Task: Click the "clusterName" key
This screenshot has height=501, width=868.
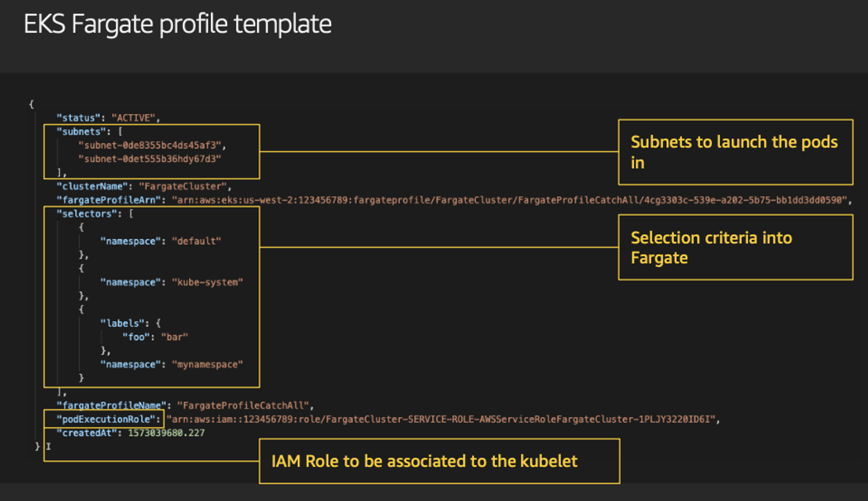Action: (x=92, y=187)
